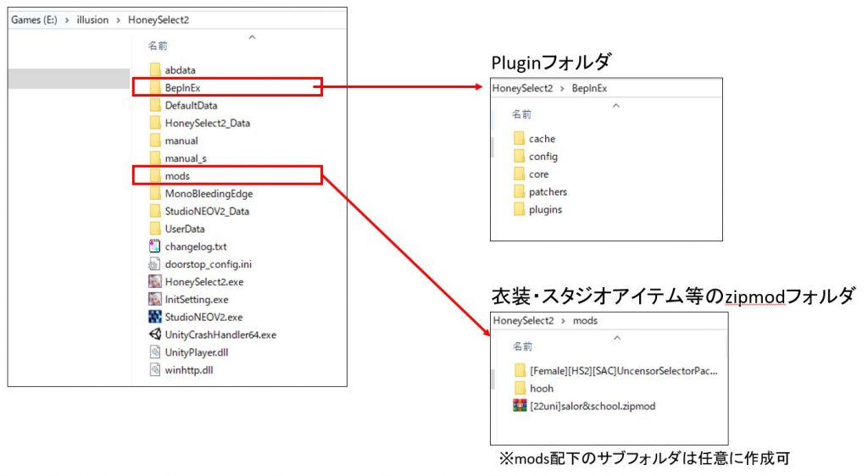The width and height of the screenshot is (868, 476).
Task: Toggle sort arrow in mods window header
Action: 617,338
